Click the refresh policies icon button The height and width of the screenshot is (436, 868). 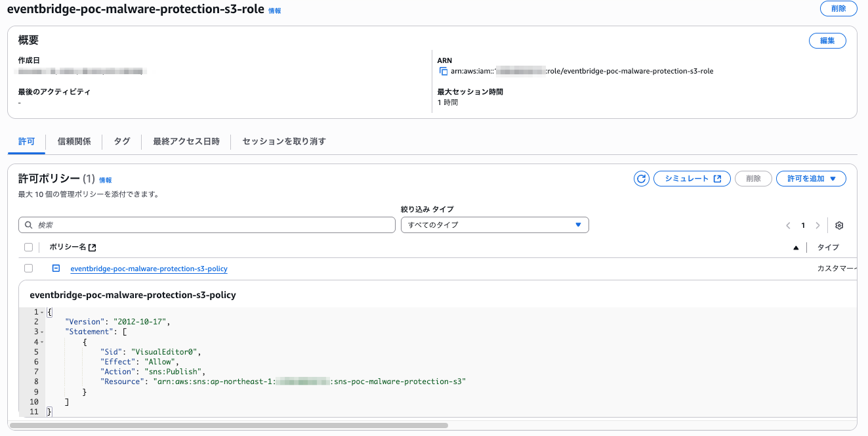click(x=641, y=179)
